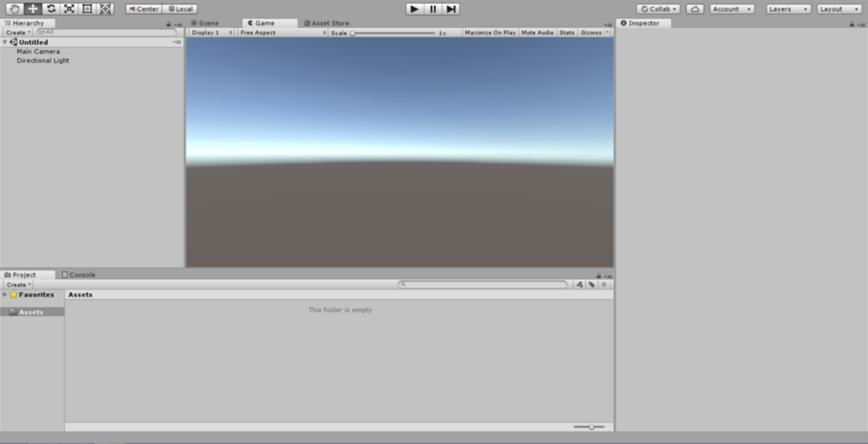Open the Untitled scene options menu
Screen dimensions: 868x444
click(x=177, y=42)
